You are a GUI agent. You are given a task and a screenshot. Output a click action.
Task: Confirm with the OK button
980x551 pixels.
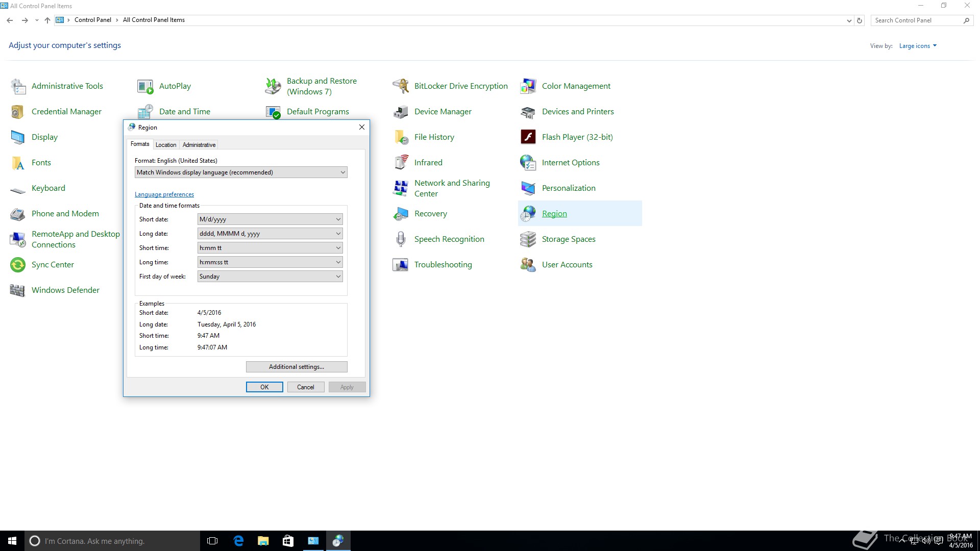point(264,387)
